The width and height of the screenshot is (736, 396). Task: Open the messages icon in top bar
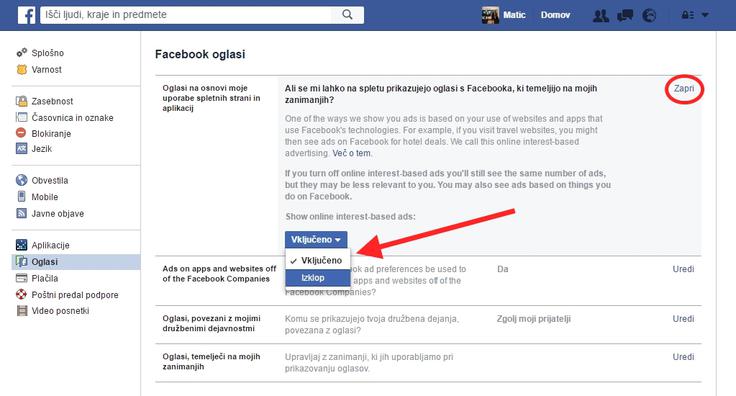625,15
